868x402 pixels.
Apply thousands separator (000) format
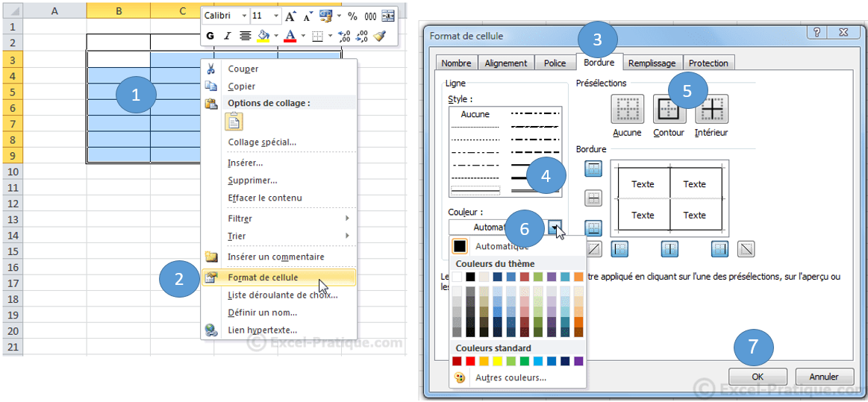pyautogui.click(x=370, y=16)
